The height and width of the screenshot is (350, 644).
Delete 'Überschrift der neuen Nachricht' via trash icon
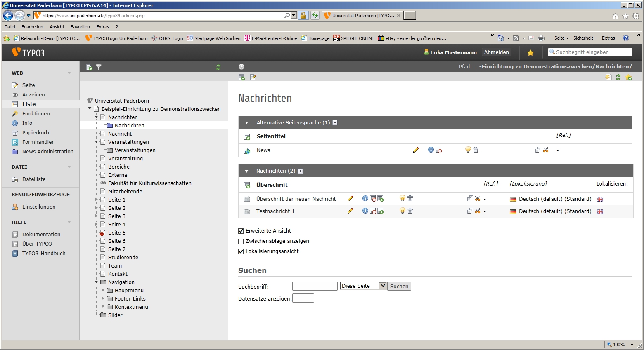coord(410,198)
